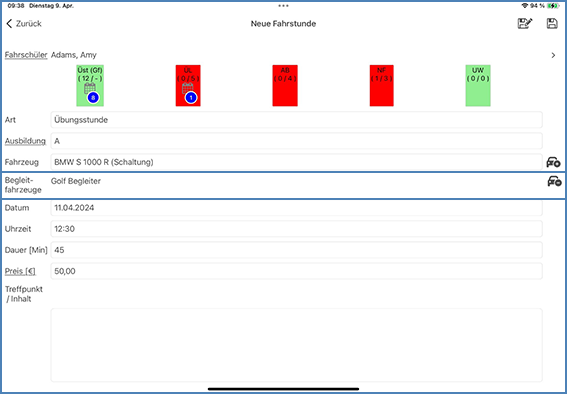Viewport: 567px width, 394px height.
Task: Click the Fahrschüler label link
Action: point(26,55)
